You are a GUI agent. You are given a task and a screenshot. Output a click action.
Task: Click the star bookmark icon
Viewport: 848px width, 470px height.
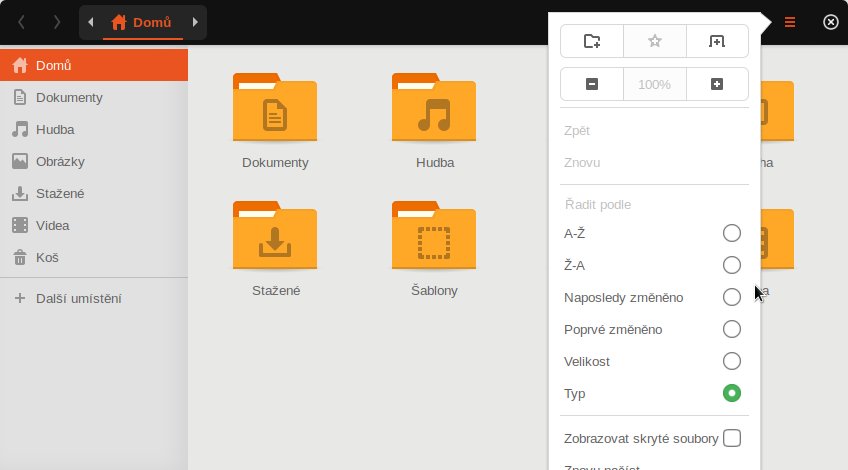pos(654,41)
